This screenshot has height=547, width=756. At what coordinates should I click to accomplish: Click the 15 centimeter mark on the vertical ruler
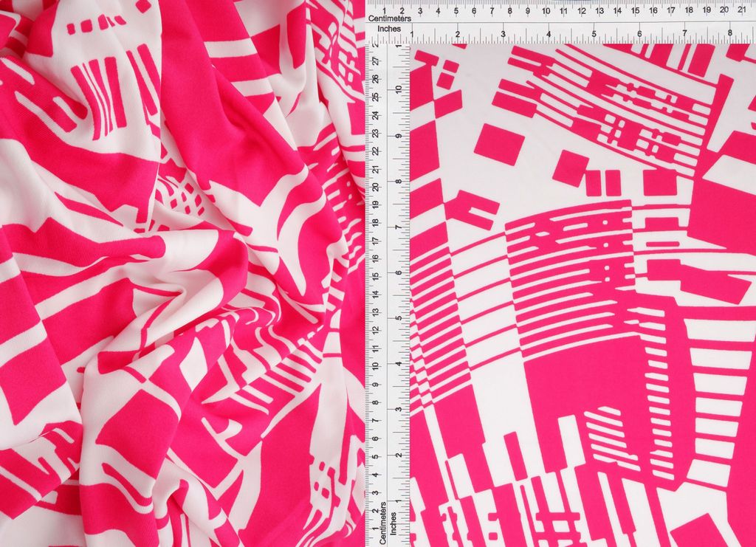376,276
